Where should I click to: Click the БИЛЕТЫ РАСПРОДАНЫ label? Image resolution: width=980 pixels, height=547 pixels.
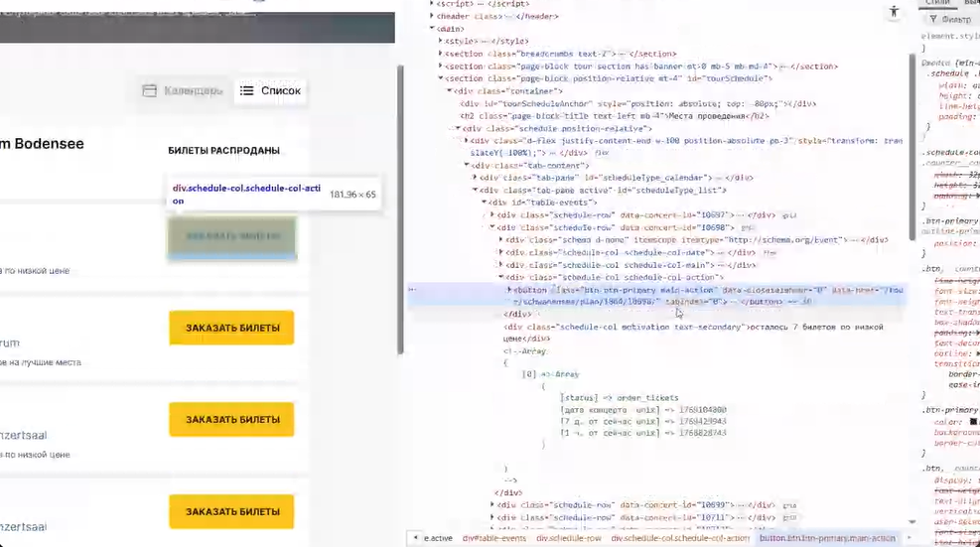point(223,151)
